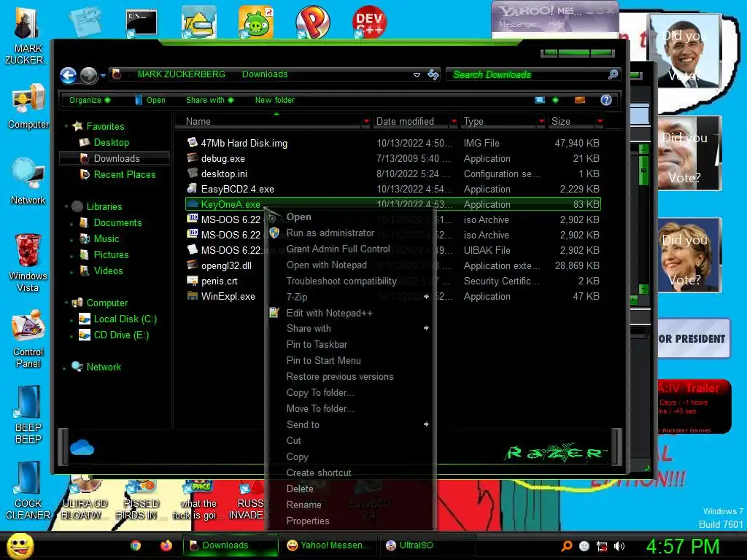Click the change view icon in toolbar
This screenshot has width=747, height=560.
(x=540, y=100)
